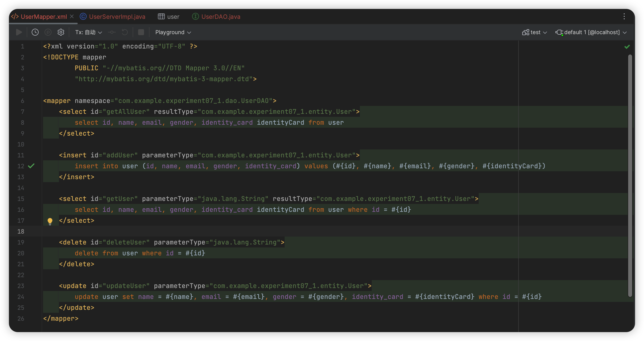Switch to the UserDAO.java tab

216,17
